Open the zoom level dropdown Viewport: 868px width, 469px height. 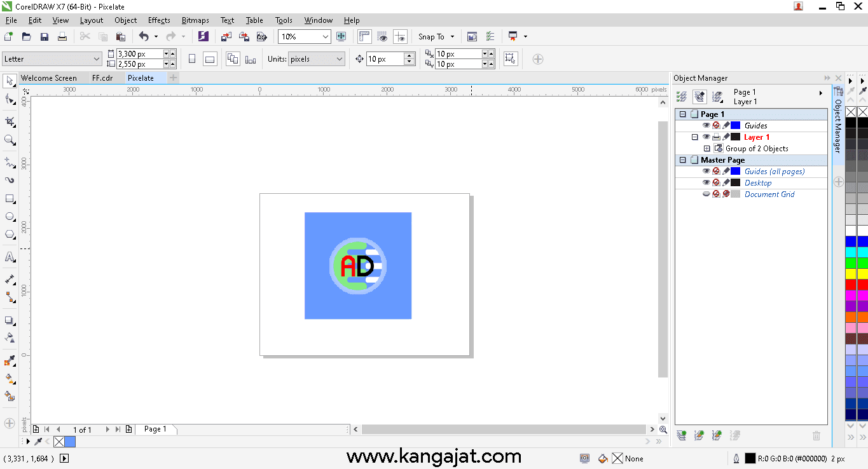click(326, 37)
